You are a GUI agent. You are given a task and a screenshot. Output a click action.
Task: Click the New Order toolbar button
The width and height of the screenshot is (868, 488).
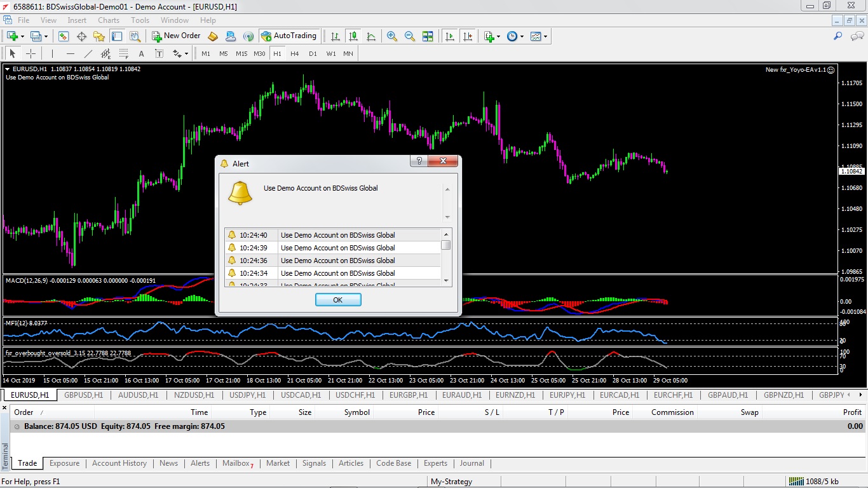(176, 36)
